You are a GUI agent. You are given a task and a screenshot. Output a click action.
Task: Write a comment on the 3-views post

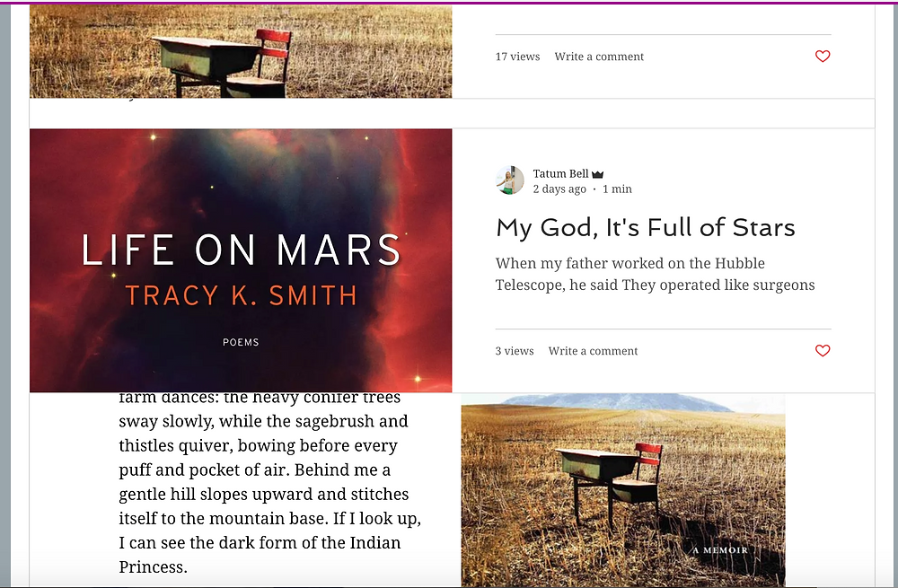point(593,351)
